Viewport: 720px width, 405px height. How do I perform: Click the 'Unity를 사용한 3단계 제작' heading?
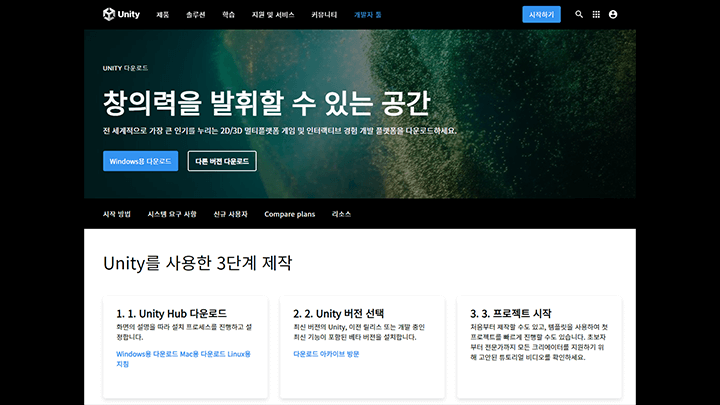coord(197,263)
